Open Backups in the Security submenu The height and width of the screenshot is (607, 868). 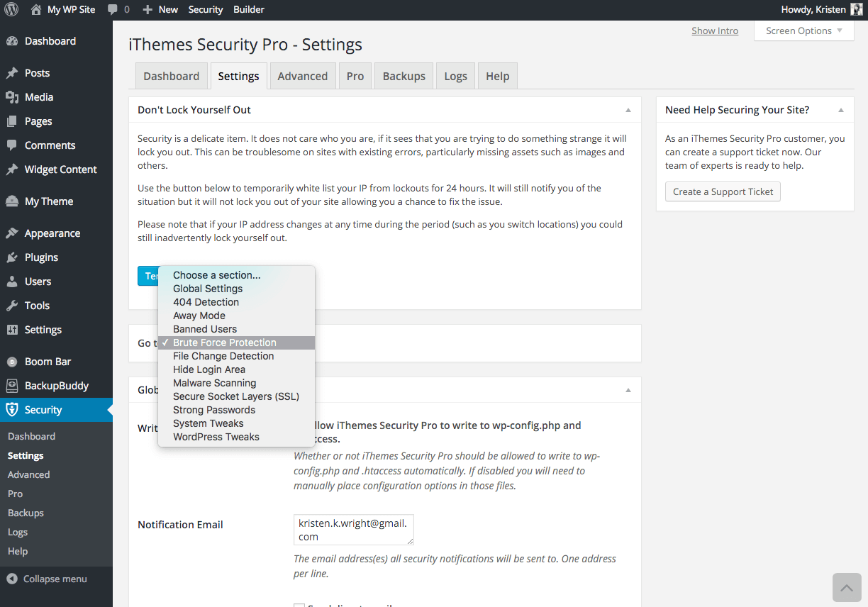coord(26,513)
